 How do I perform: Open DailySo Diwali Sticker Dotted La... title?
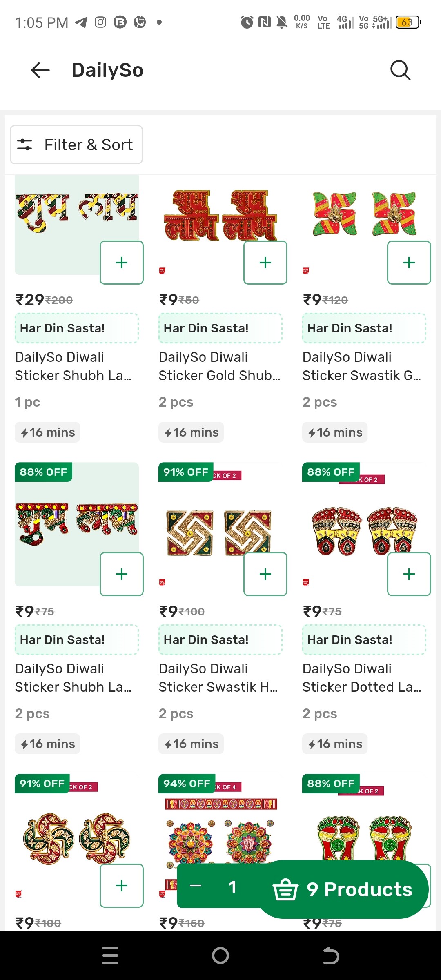[x=362, y=678]
